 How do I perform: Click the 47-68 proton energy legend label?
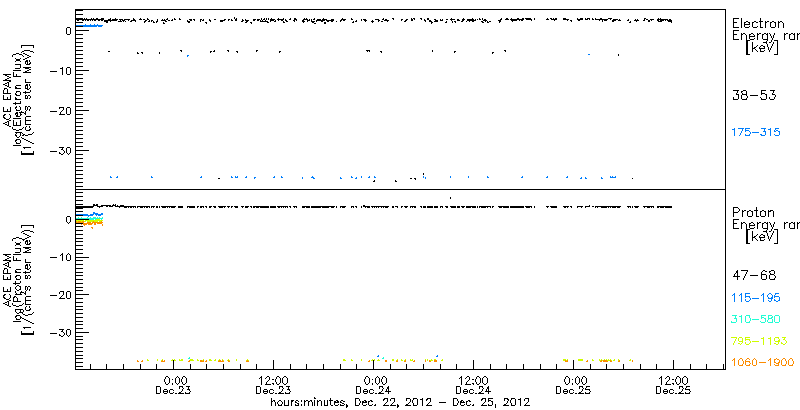click(754, 276)
